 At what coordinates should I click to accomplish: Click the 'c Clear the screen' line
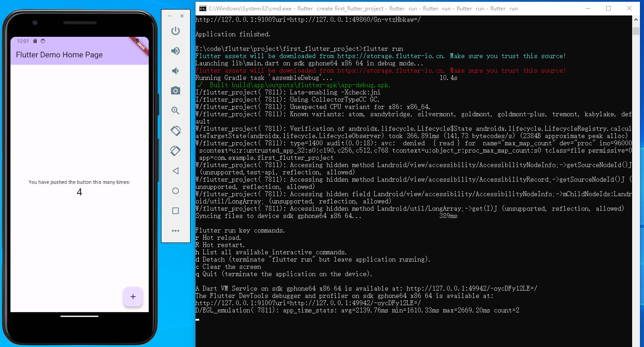(228, 267)
